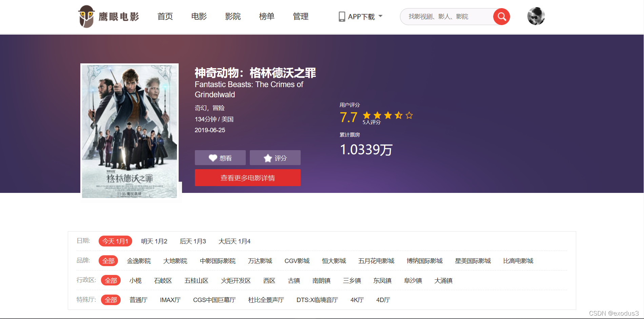Image resolution: width=644 pixels, height=319 pixels.
Task: Filter brand by 博纳国际影城
Action: click(425, 261)
